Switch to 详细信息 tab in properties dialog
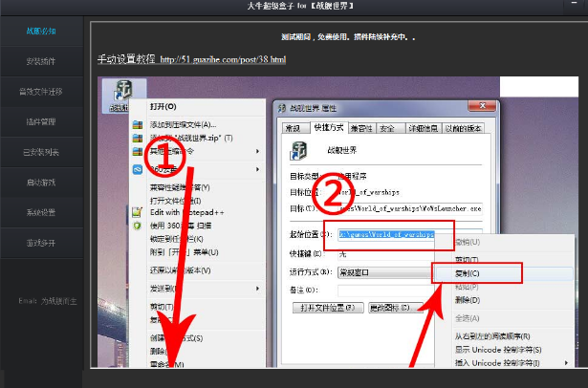This screenshot has height=388, width=588. coord(423,128)
